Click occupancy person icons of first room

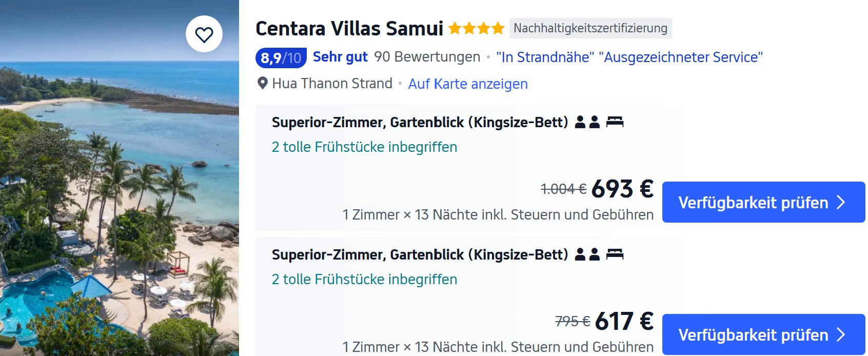[x=587, y=122]
